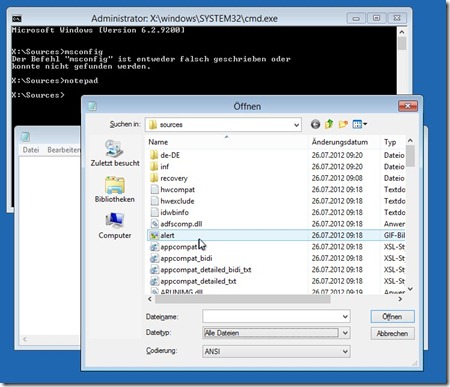
Task: Open Zuletzt besucht location
Action: click(x=115, y=153)
